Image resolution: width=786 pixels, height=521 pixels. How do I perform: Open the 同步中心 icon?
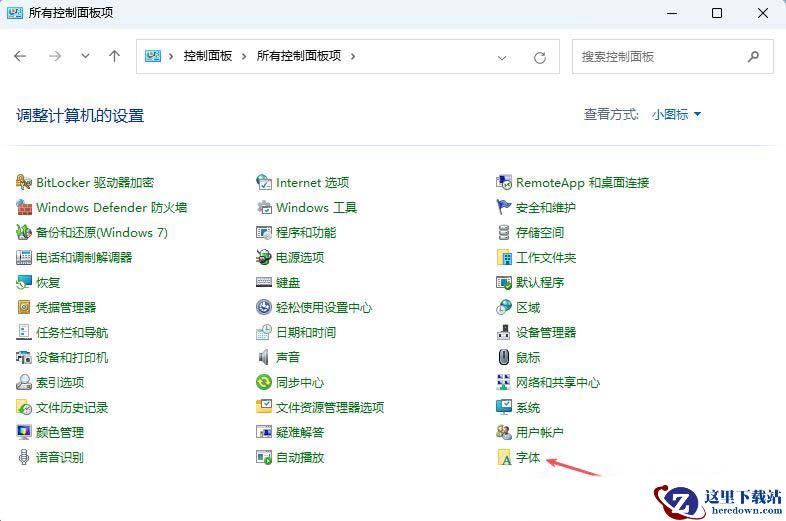point(264,382)
